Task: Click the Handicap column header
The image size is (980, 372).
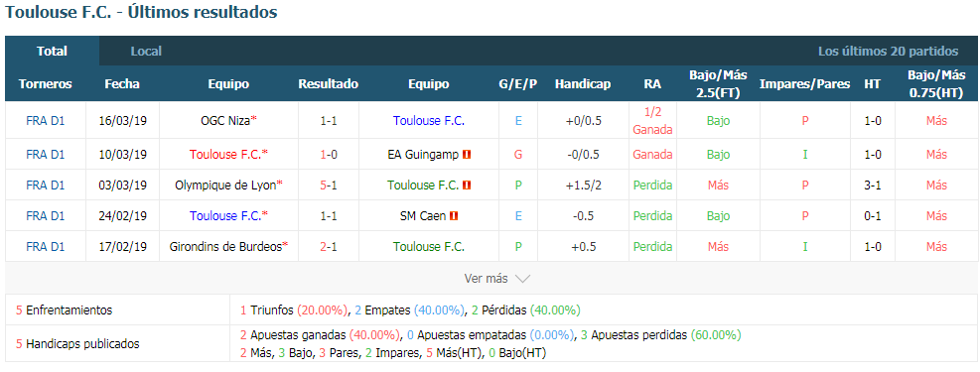Action: click(583, 83)
